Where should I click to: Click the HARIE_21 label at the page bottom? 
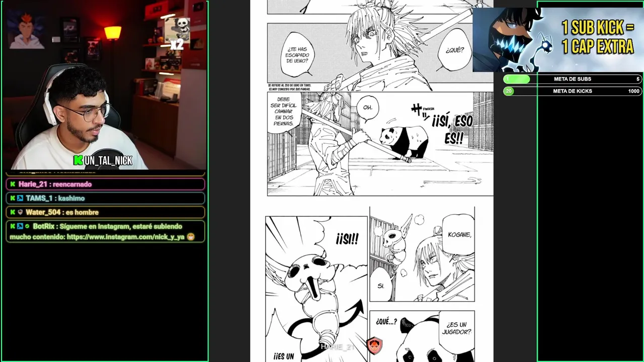coord(338,347)
